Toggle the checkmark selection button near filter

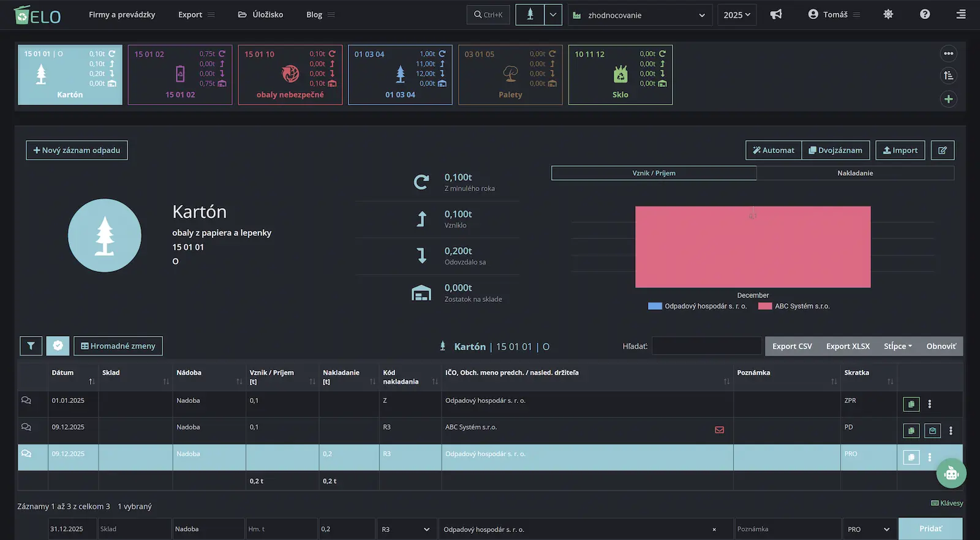[x=58, y=346]
